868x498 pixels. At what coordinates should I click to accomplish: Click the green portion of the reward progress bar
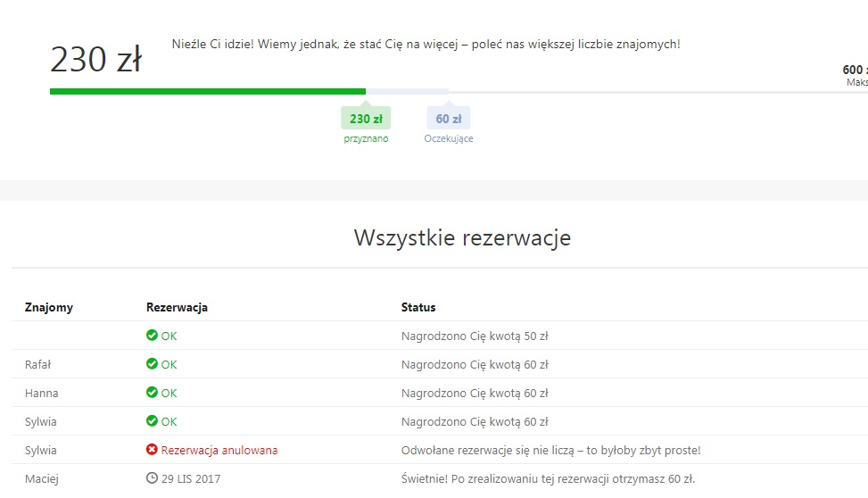pos(208,91)
